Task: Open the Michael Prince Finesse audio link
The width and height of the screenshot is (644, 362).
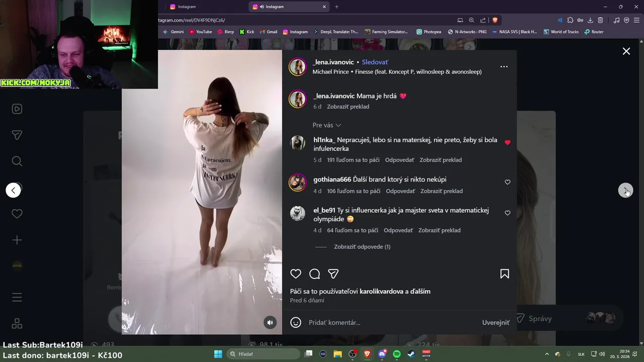Action: [x=397, y=72]
